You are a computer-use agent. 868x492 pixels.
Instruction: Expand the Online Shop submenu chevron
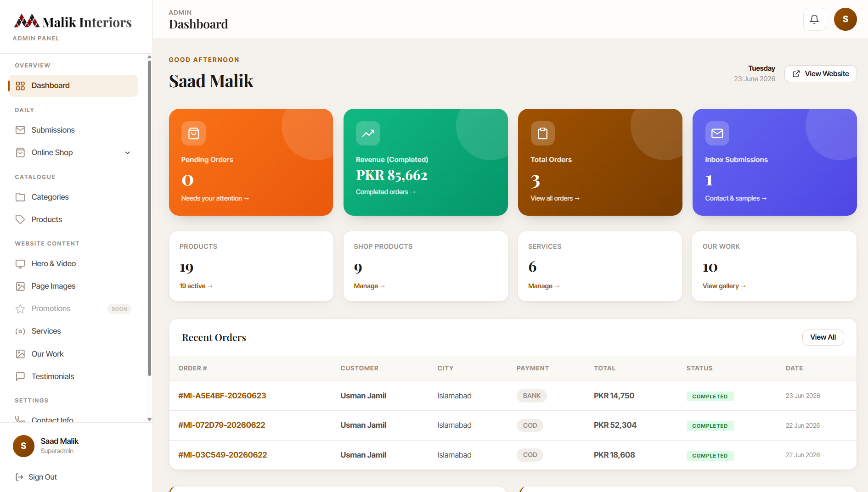tap(128, 153)
